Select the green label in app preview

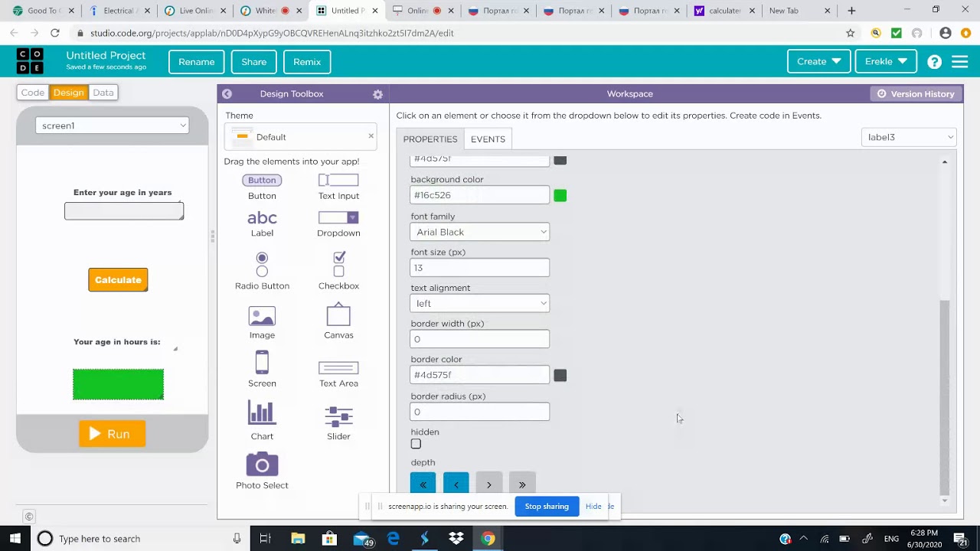(x=118, y=384)
